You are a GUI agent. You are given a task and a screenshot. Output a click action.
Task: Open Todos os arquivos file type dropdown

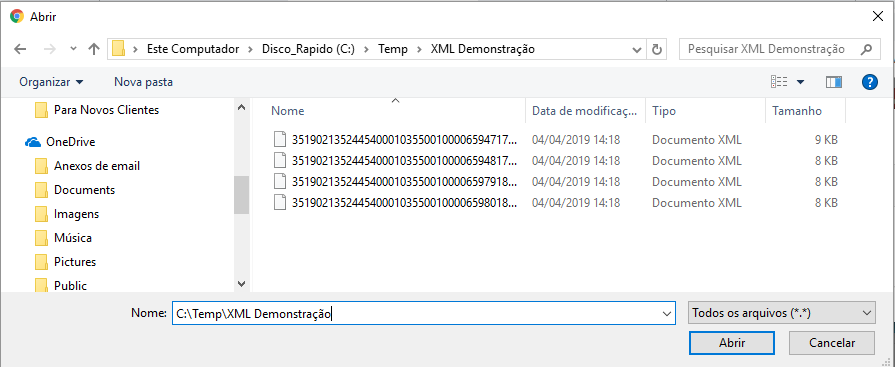tap(781, 313)
